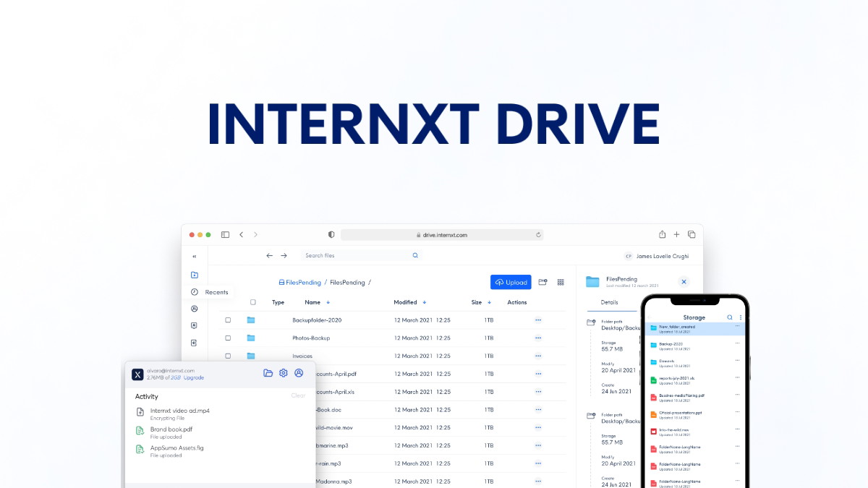The image size is (868, 488).
Task: Click the create new folder icon beside Upload
Action: [542, 282]
